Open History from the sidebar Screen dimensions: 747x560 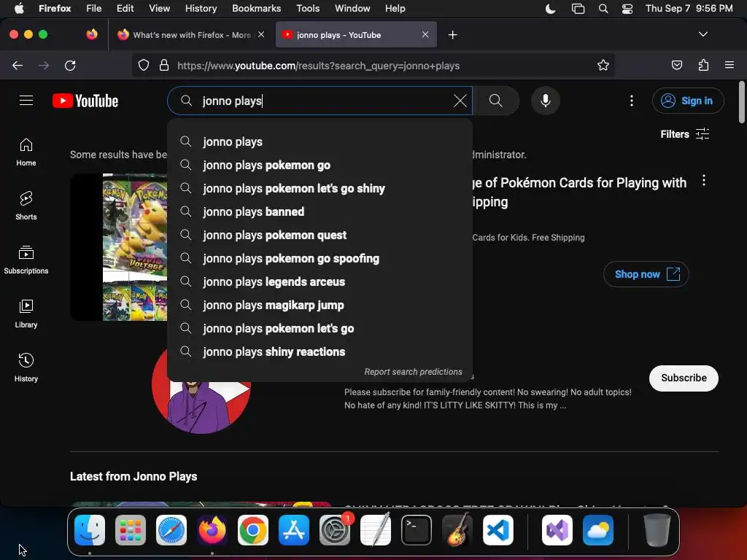(26, 367)
